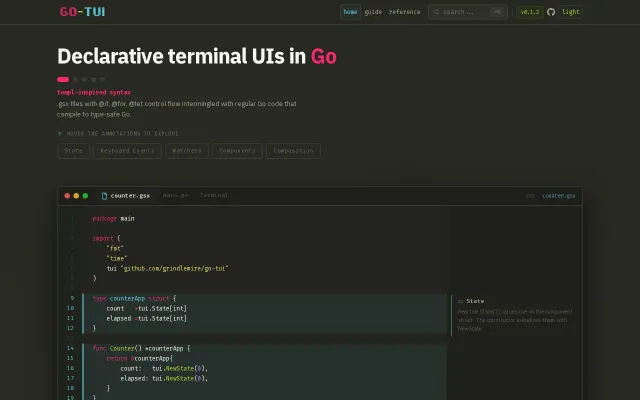Click the green window dot of code panel

coord(85,196)
